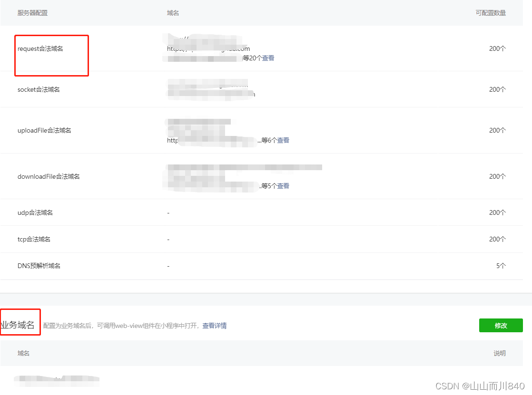The width and height of the screenshot is (532, 395).
Task: Click the 域名 header in the 业务域名 table
Action: point(23,353)
